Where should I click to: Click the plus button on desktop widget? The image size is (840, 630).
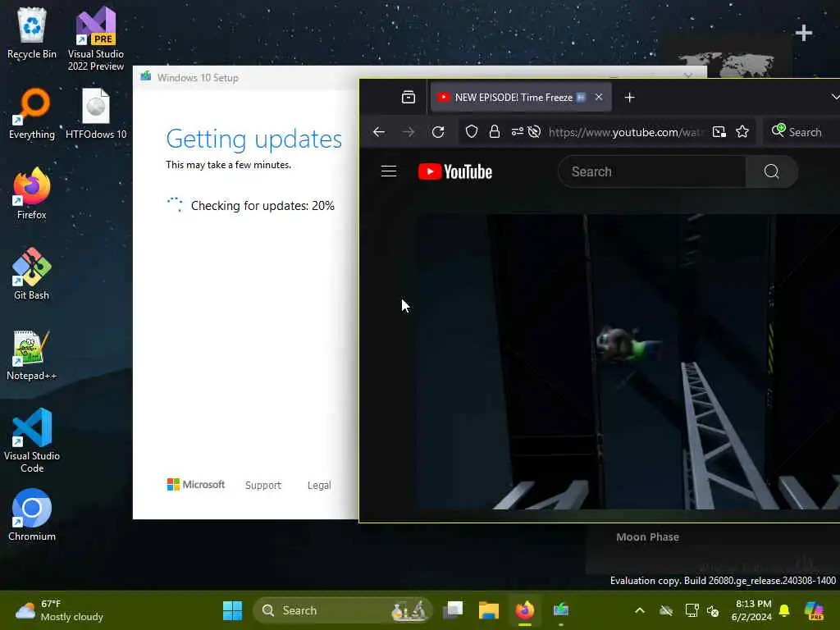pyautogui.click(x=804, y=33)
